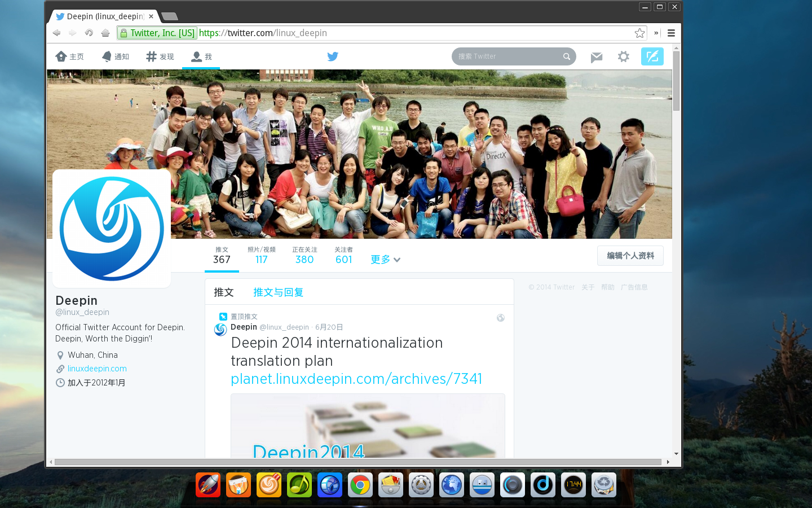Open a new browser tab
The height and width of the screenshot is (508, 812).
tap(169, 16)
